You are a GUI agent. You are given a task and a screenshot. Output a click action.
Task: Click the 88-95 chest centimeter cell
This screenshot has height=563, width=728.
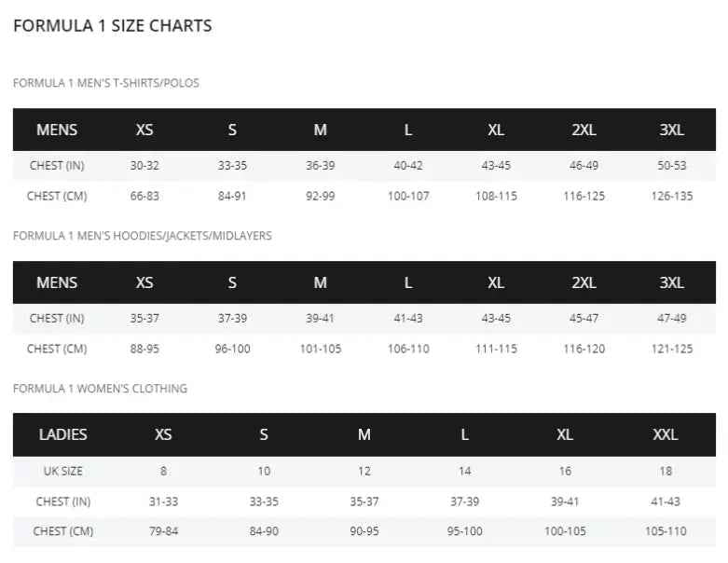click(144, 349)
